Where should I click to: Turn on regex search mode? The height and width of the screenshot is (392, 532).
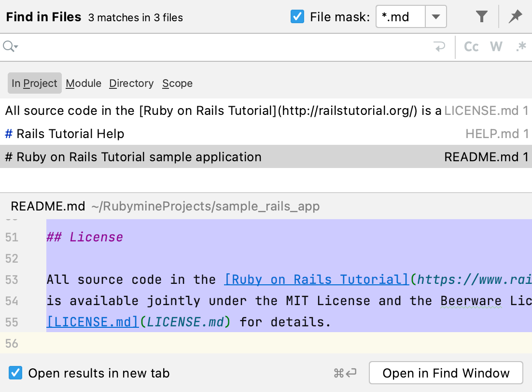(521, 46)
